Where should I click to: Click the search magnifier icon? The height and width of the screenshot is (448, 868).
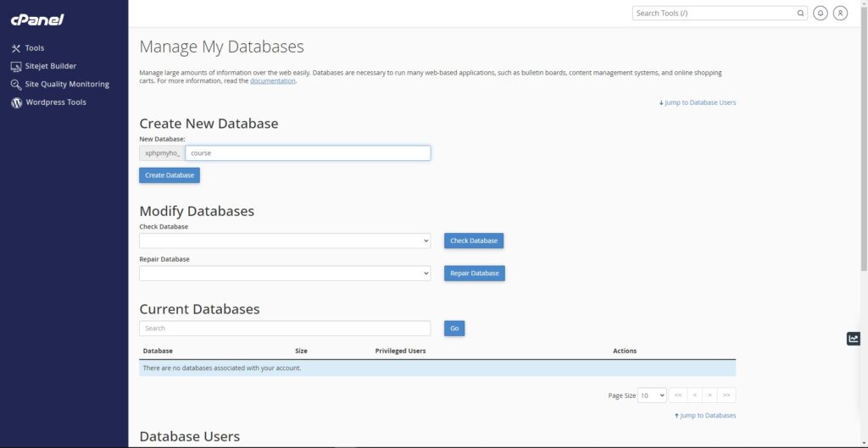coord(800,14)
